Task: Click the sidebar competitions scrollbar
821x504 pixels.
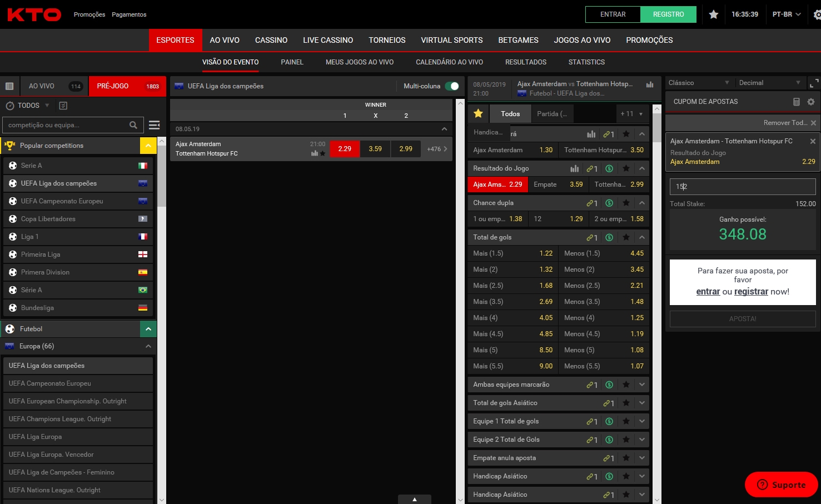Action: click(162, 176)
